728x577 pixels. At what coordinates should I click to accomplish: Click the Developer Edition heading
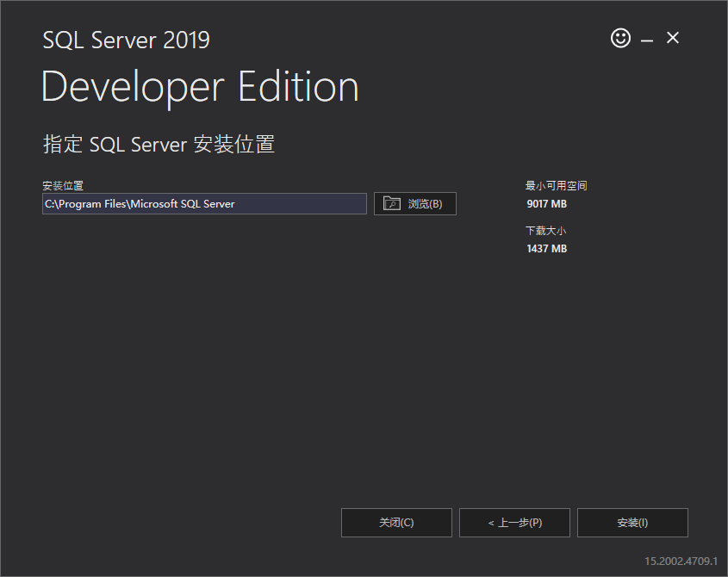(x=200, y=87)
